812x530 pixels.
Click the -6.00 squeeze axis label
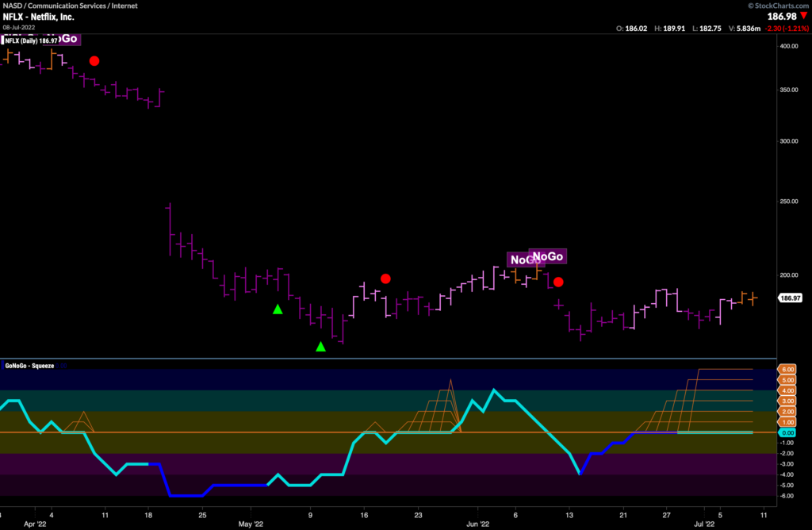click(x=787, y=496)
